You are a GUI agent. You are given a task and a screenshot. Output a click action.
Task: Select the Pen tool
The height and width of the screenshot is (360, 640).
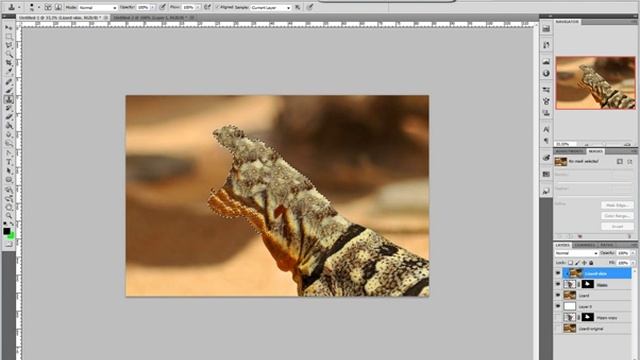click(x=9, y=153)
